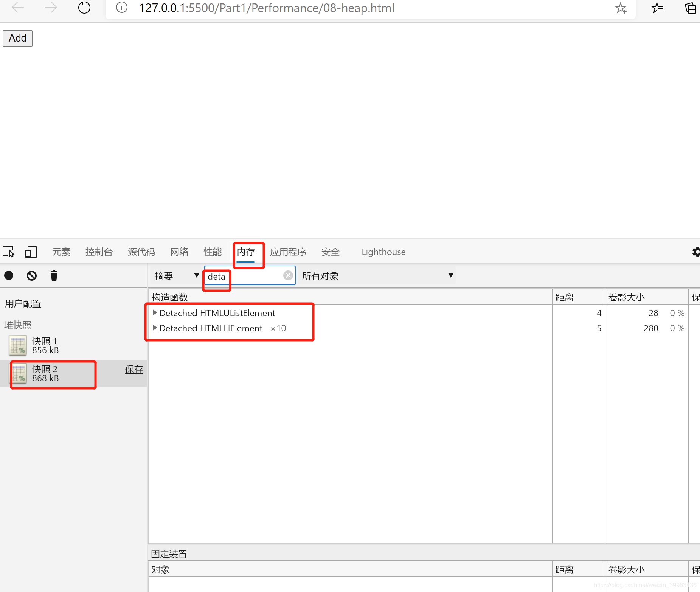Screen dimensions: 700x592
Task: Switch to the 源代码 tab
Action: pyautogui.click(x=141, y=252)
